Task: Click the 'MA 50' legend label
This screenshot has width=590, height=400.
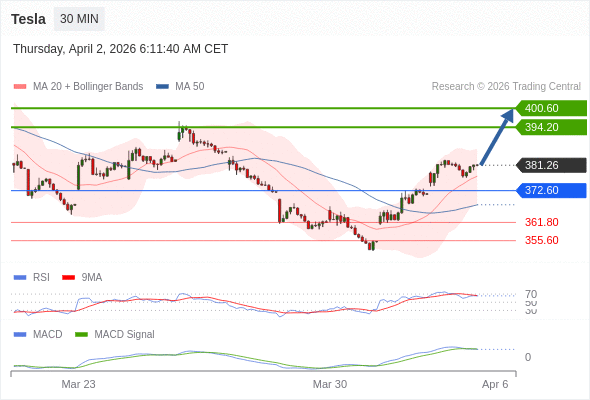Action: click(190, 87)
